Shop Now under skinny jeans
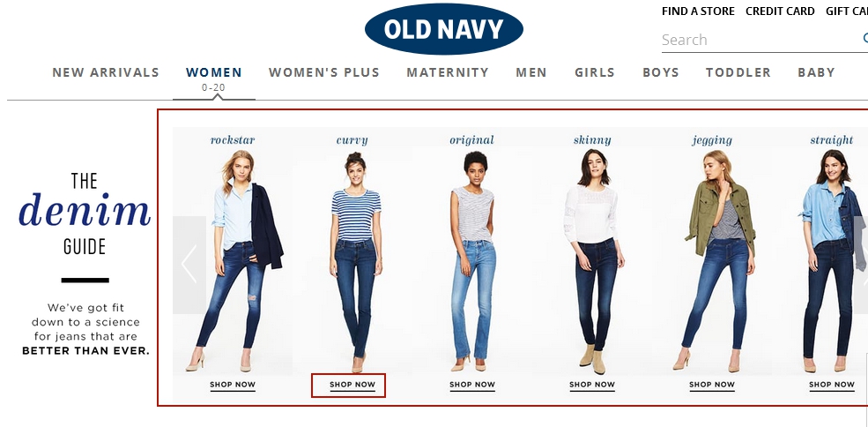This screenshot has width=868, height=427. (592, 385)
